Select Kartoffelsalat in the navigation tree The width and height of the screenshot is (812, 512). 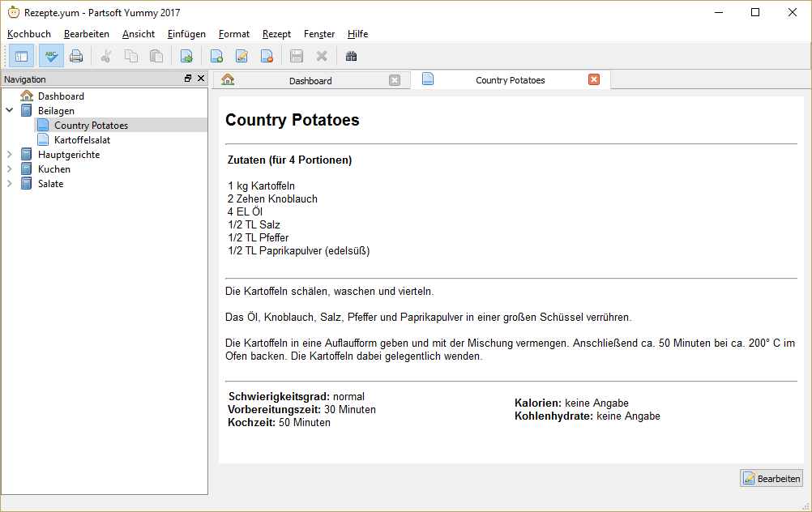click(x=82, y=140)
